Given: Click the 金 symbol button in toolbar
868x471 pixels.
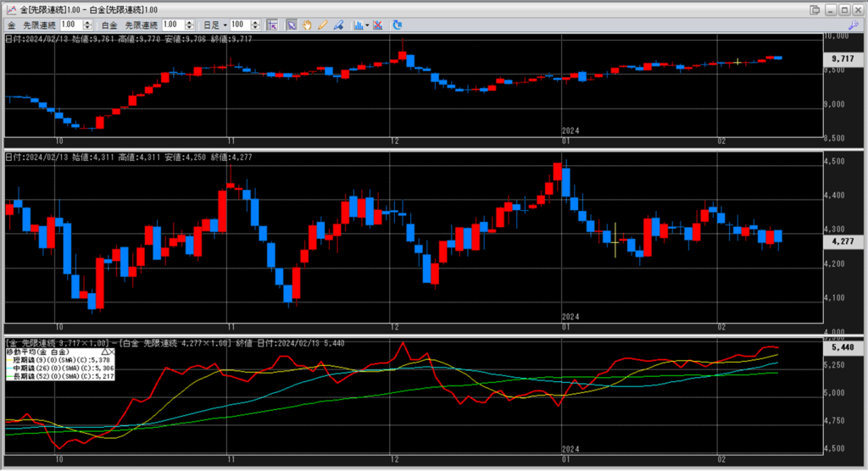Looking at the screenshot, I should tap(11, 25).
